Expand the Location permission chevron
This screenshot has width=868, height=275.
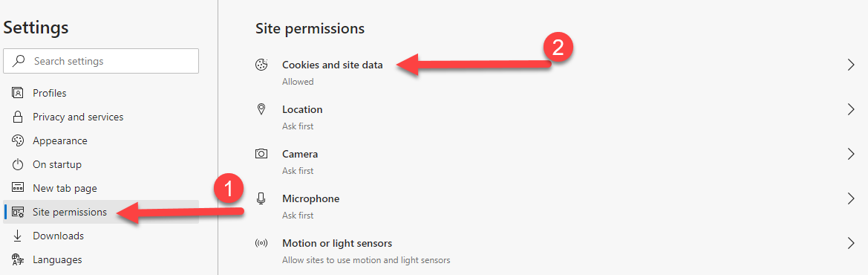pos(852,109)
